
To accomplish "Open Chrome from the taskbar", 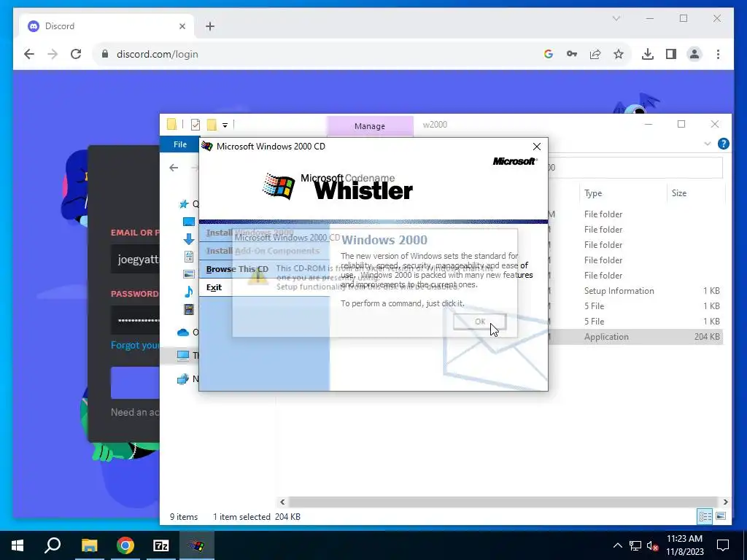I will click(125, 545).
